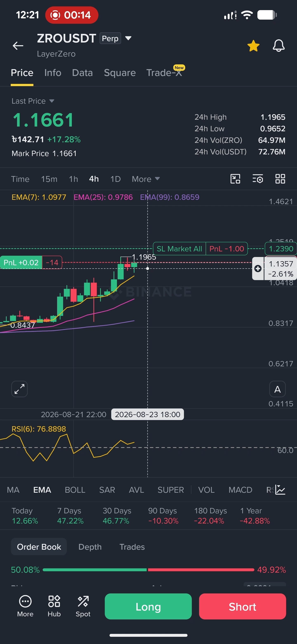This screenshot has width=297, height=644.
Task: Open the indicator settings chart icon
Action: coord(280,490)
